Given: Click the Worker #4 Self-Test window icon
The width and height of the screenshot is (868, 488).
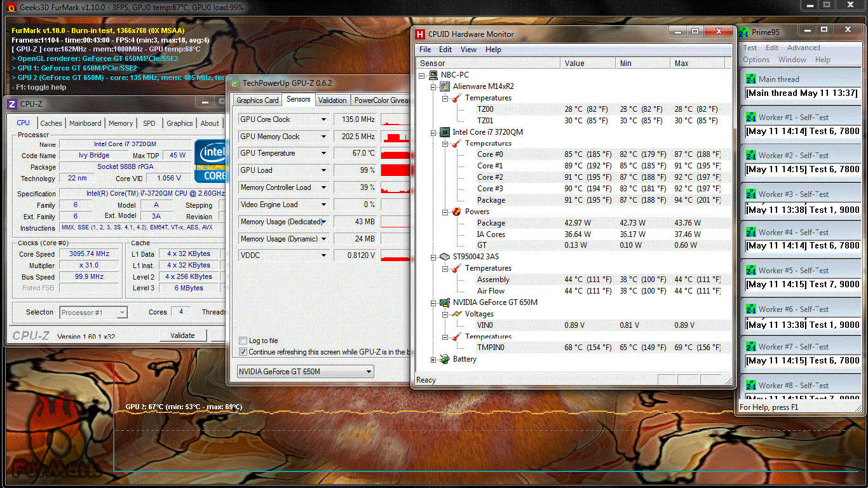Looking at the screenshot, I should coord(751,233).
